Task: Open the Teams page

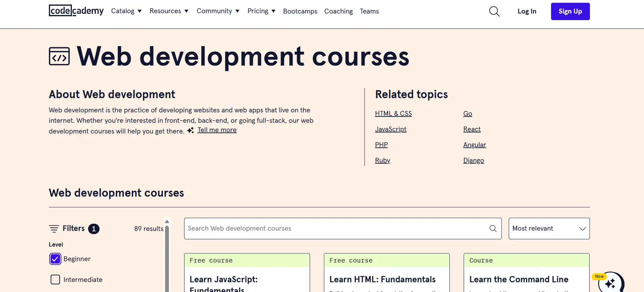Action: (369, 11)
